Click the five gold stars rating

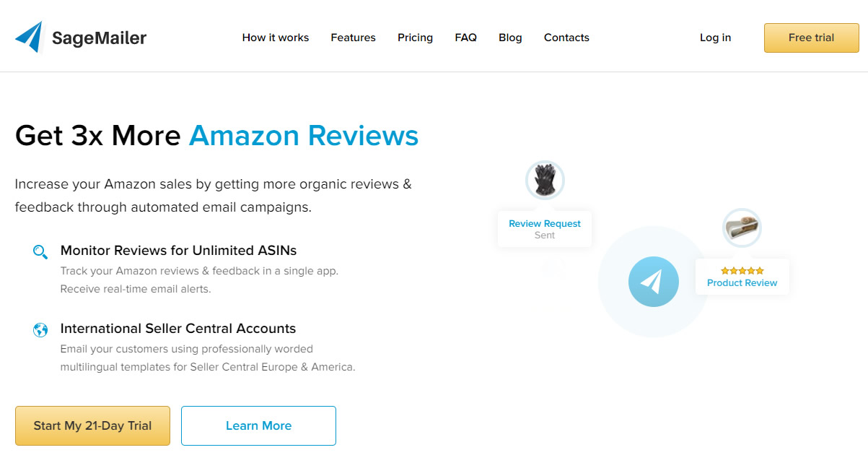(742, 271)
